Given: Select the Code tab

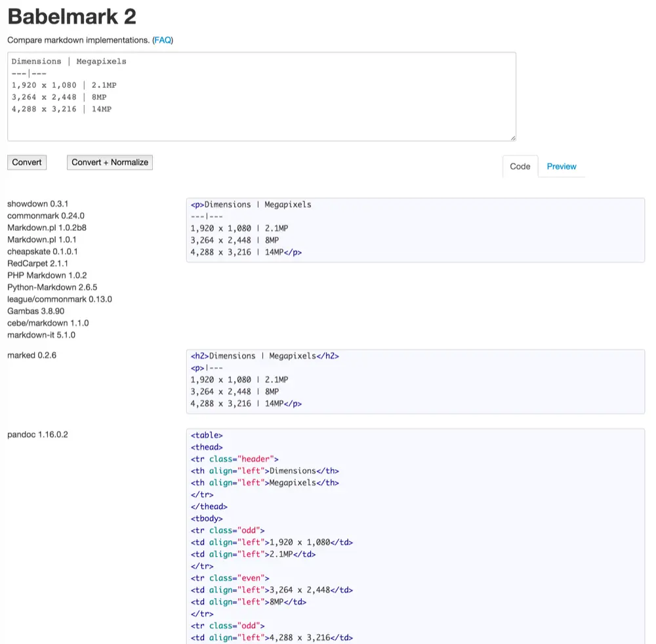Looking at the screenshot, I should [x=520, y=167].
